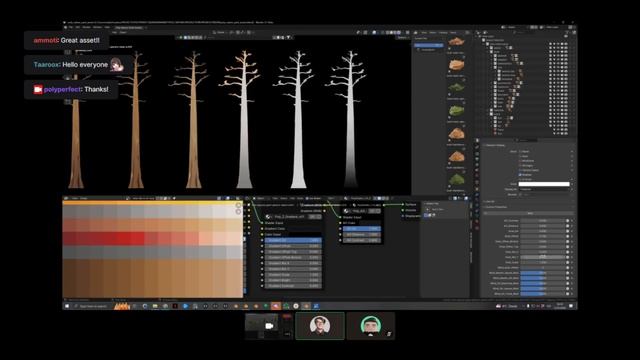Click the Gradient Offset Top field

click(x=293, y=252)
